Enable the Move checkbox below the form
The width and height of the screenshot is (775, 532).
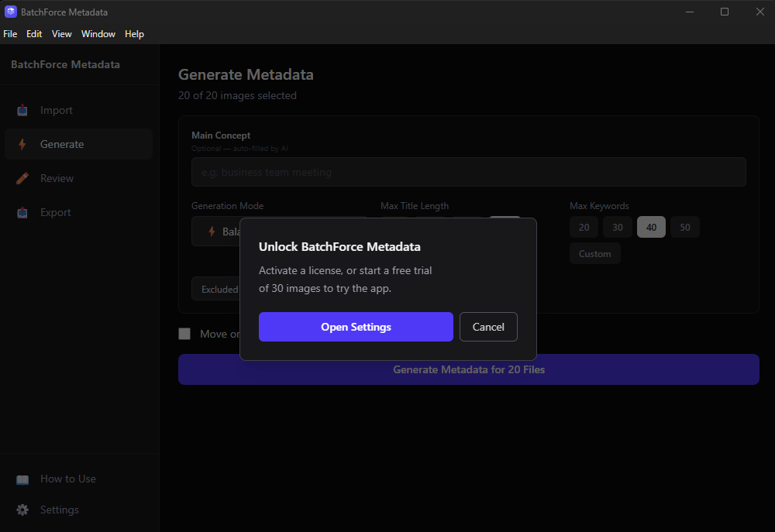click(184, 334)
